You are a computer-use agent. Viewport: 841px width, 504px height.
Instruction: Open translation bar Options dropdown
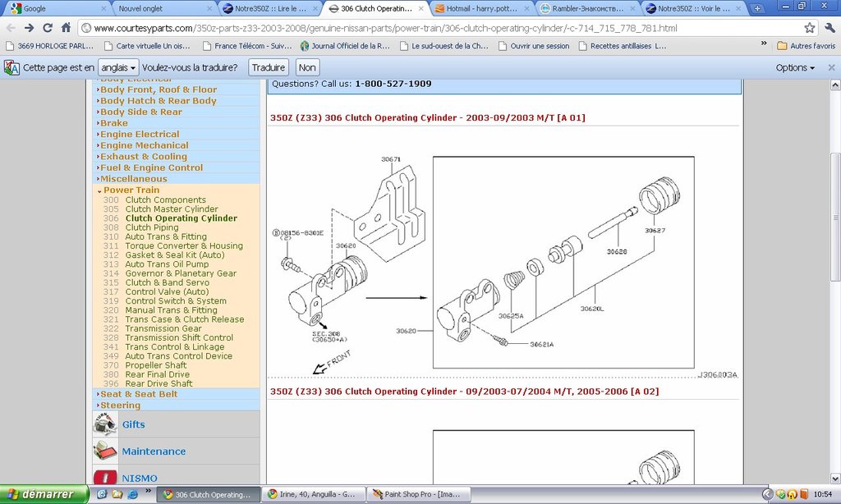[x=795, y=67]
